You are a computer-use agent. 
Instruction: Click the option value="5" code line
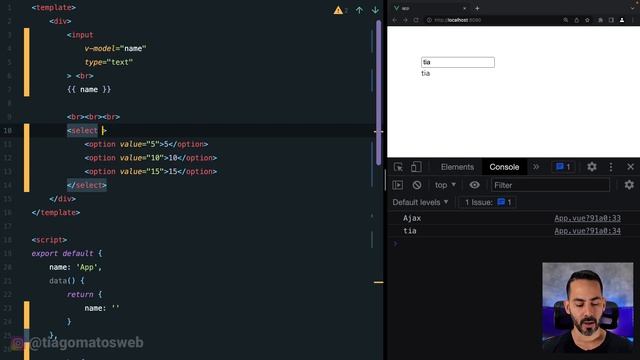[x=146, y=144]
